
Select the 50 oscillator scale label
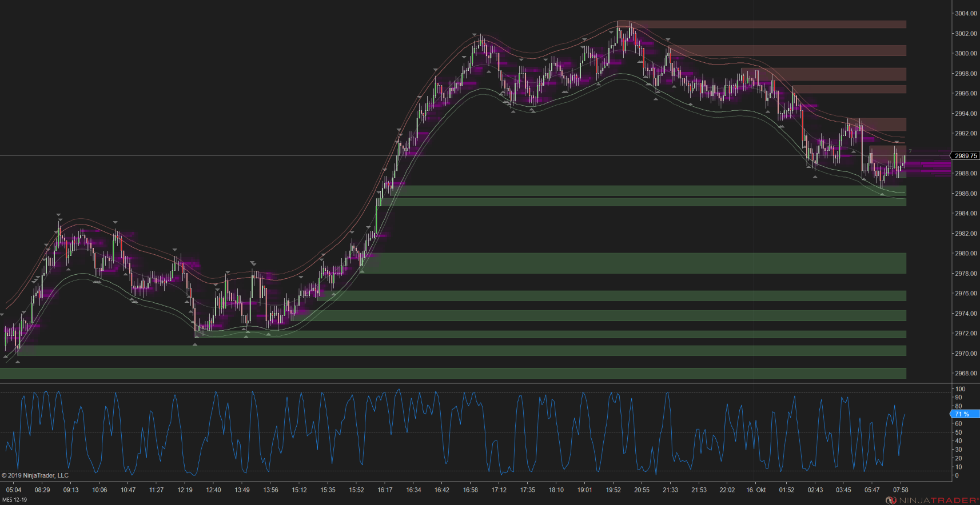pyautogui.click(x=959, y=432)
